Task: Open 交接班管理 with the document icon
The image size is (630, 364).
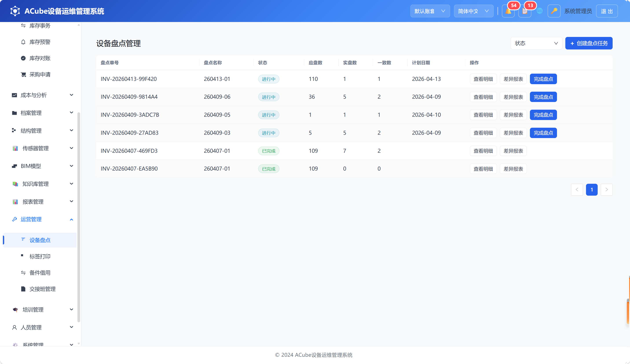Action: (x=42, y=289)
